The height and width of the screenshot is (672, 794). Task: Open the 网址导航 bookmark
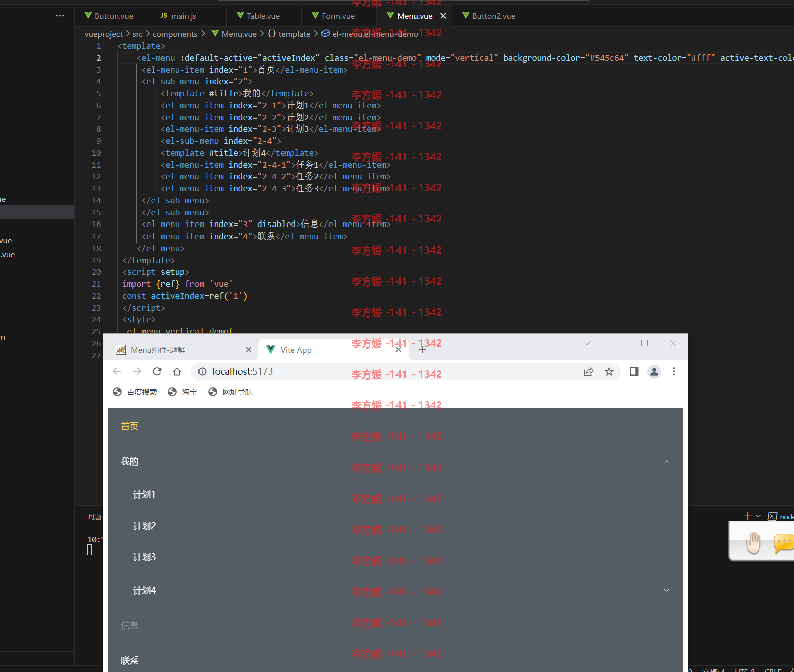[231, 392]
